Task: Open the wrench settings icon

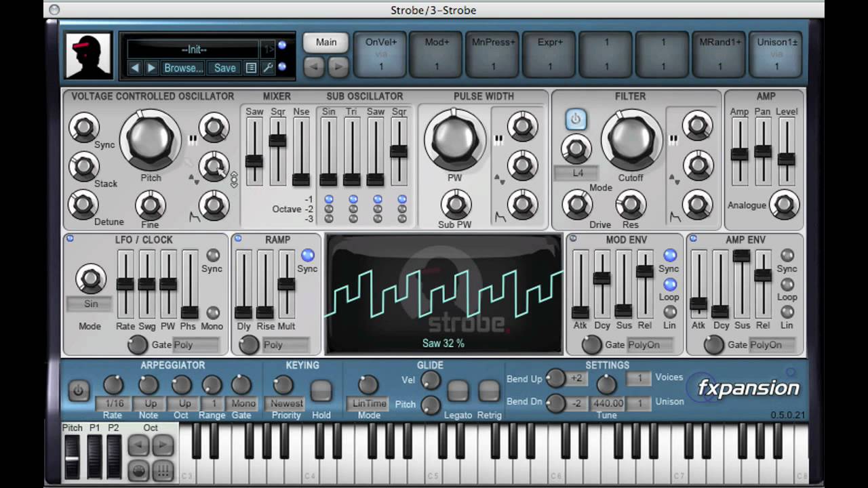Action: click(x=268, y=68)
